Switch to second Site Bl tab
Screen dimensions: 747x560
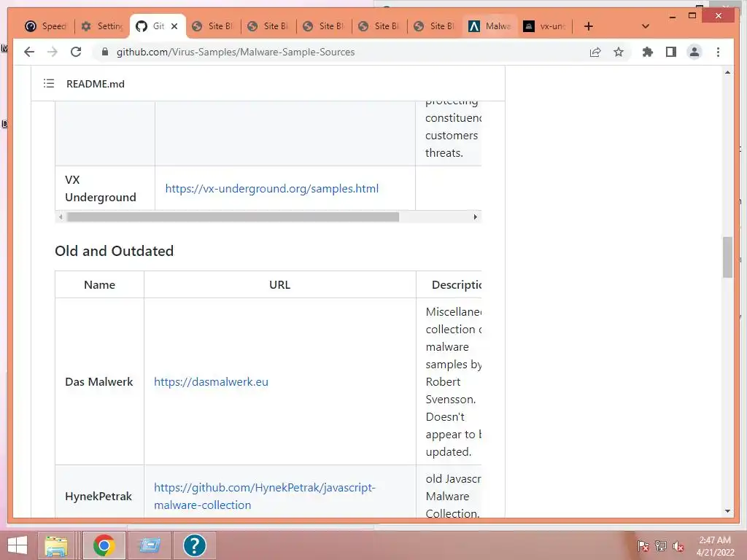268,26
